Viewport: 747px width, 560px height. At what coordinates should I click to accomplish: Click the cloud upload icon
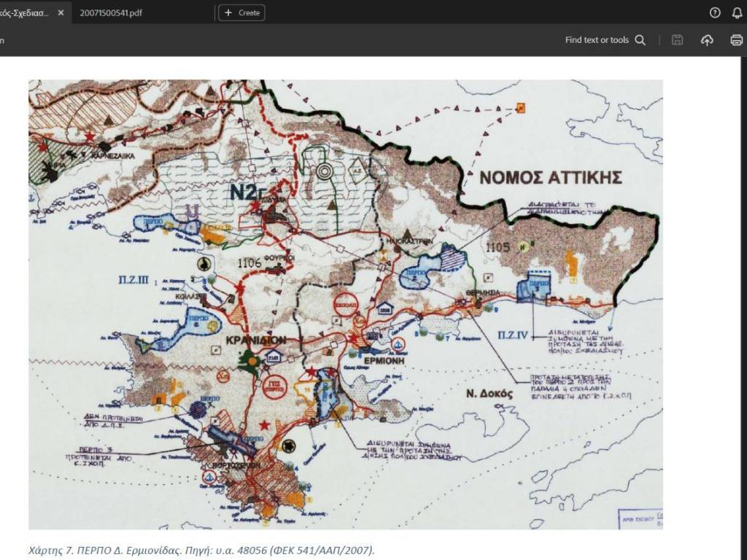click(707, 40)
